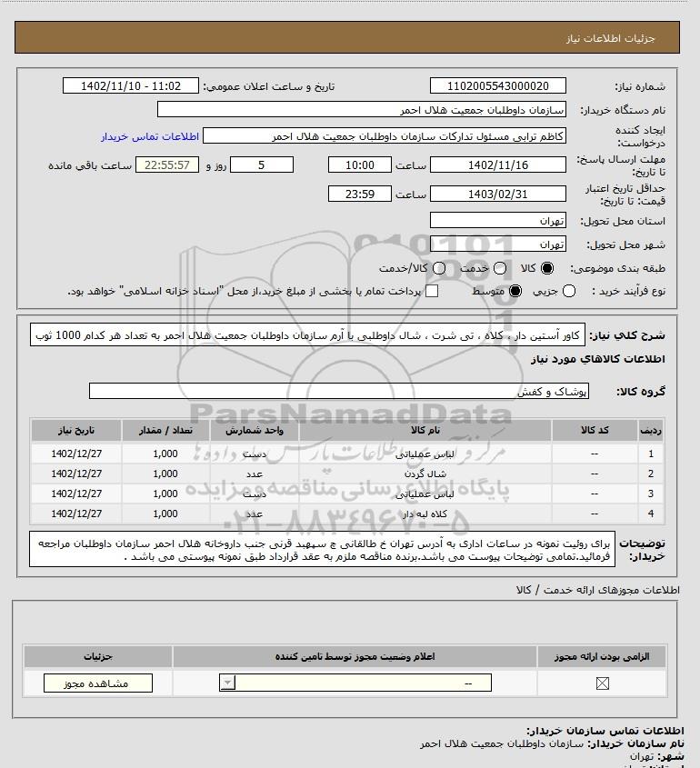
Task: Click the quantity 1,000 in row 2
Action: 165,474
